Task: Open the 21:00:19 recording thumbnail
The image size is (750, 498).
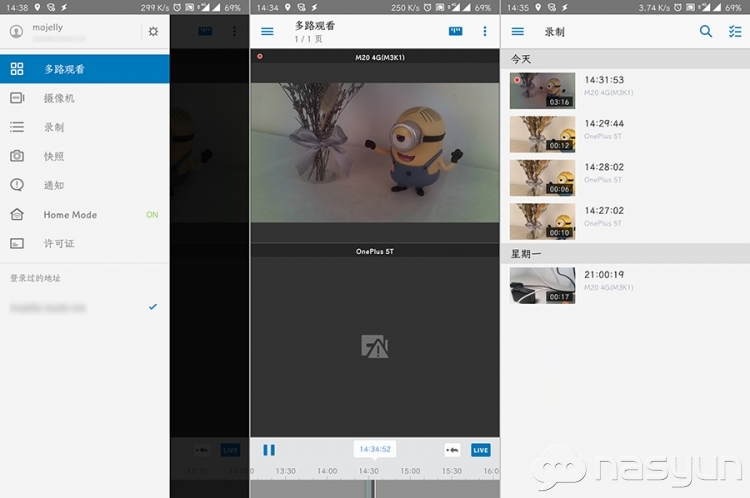Action: [x=542, y=286]
